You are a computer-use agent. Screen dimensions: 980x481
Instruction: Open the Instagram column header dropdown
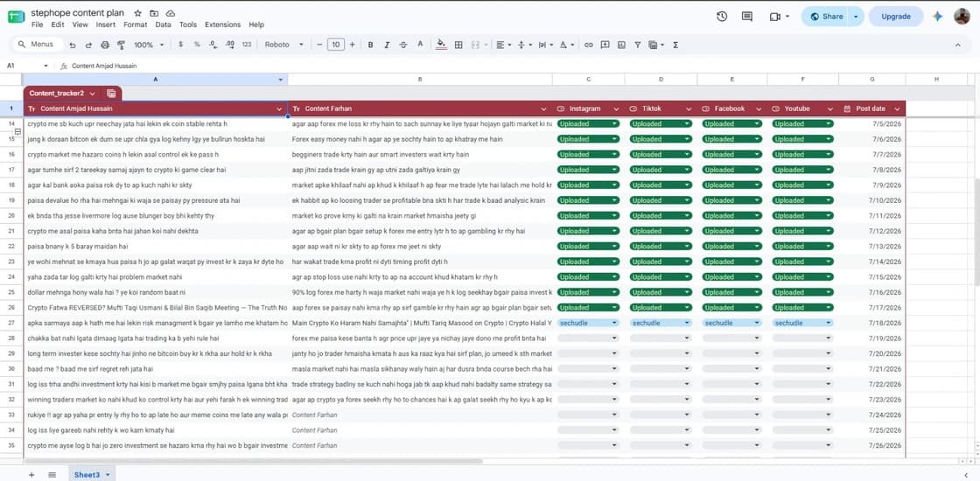point(614,108)
